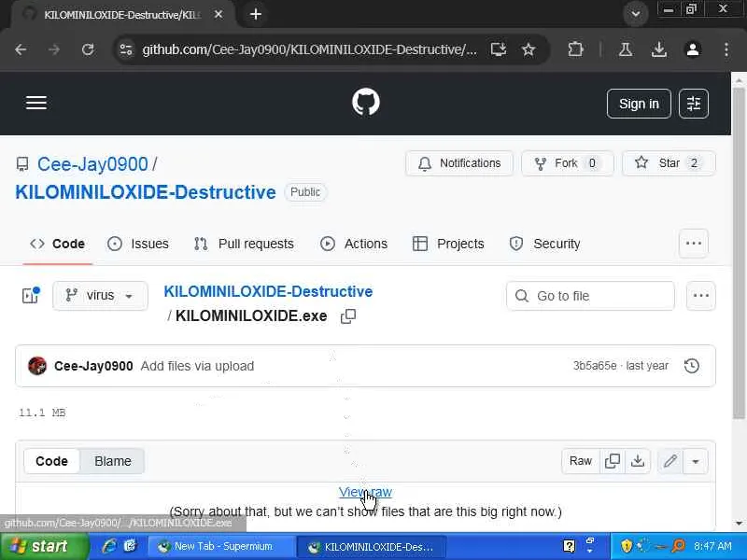Open the Actions tab

pos(354,244)
